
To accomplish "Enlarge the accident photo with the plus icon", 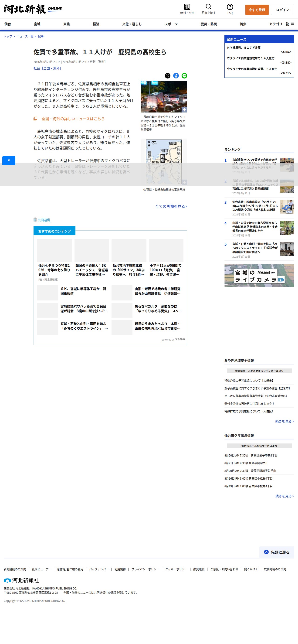I will click(184, 109).
